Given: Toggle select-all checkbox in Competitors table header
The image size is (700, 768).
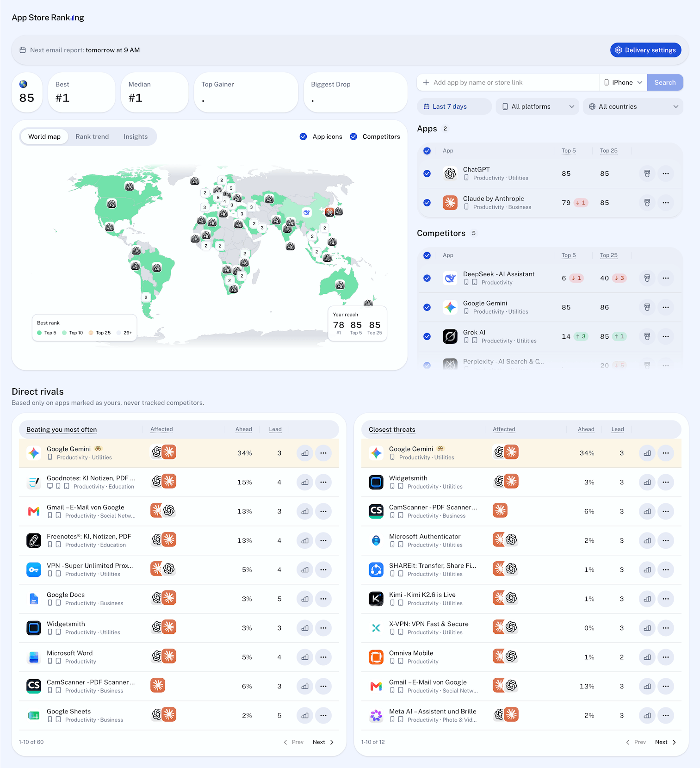Looking at the screenshot, I should 427,255.
